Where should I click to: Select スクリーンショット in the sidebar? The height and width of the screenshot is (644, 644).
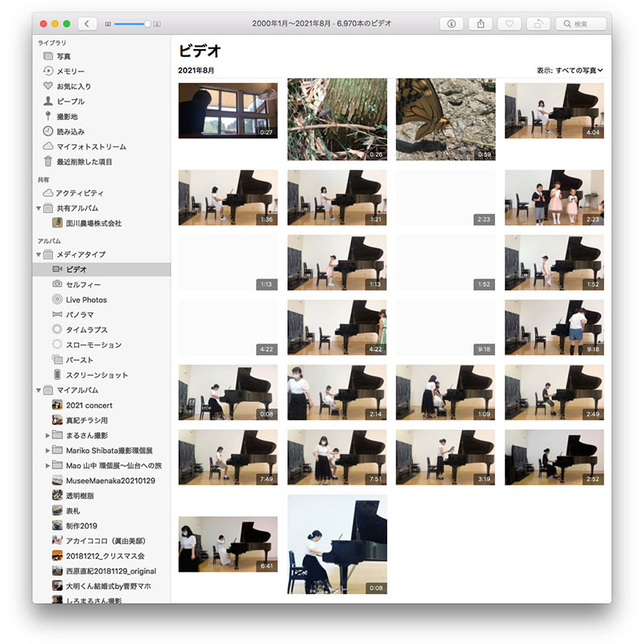click(96, 375)
